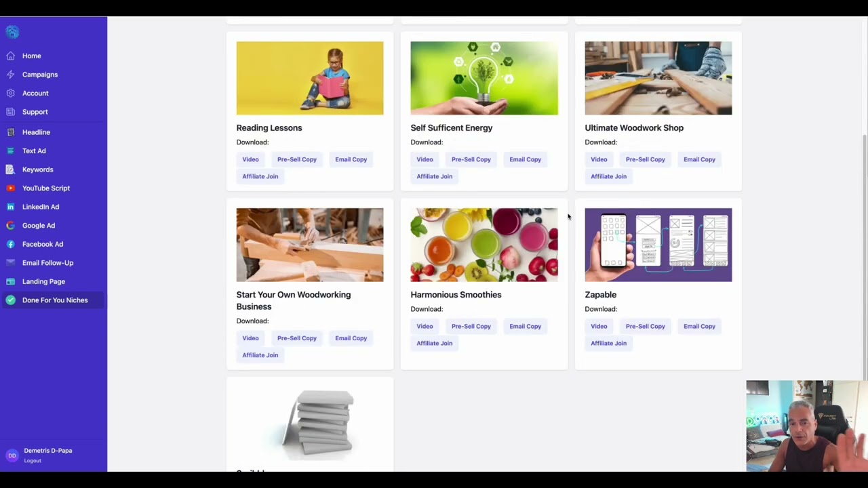Viewport: 868px width, 488px height.
Task: Open the Zapable niche thumbnail image
Action: 658,245
